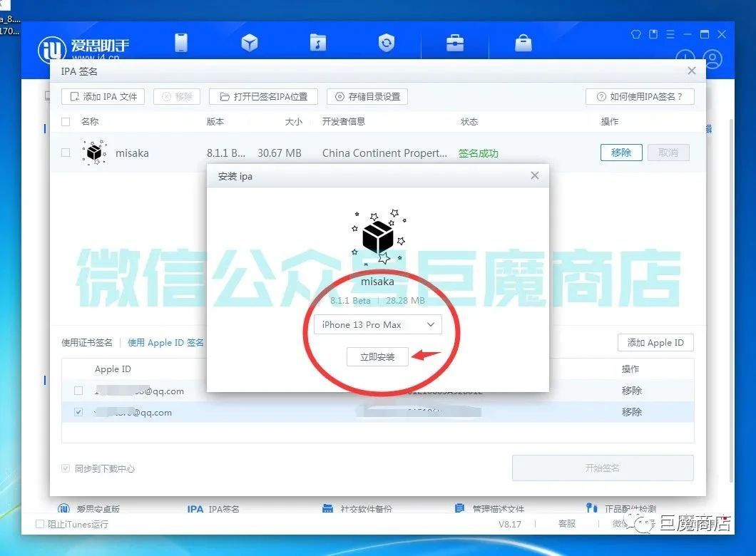Uncheck the second qq.com Apple ID checkbox
Screen dimensions: 756x556
[x=78, y=412]
